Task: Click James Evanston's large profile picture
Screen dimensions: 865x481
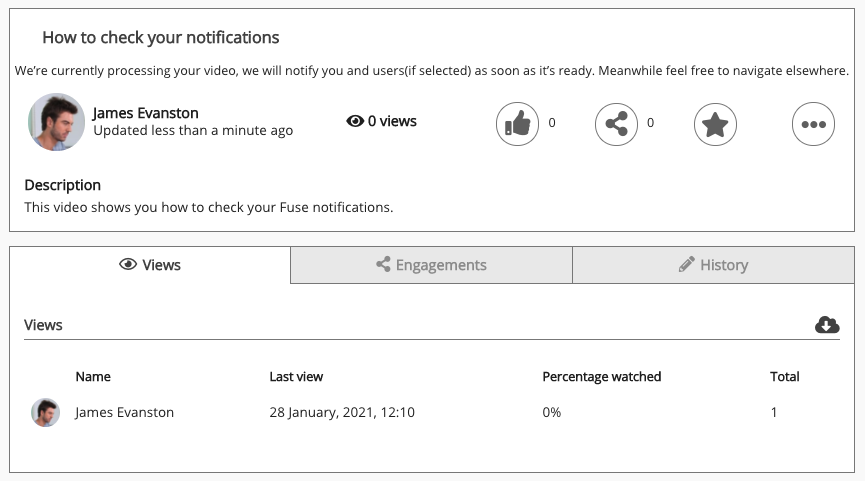Action: tap(56, 122)
